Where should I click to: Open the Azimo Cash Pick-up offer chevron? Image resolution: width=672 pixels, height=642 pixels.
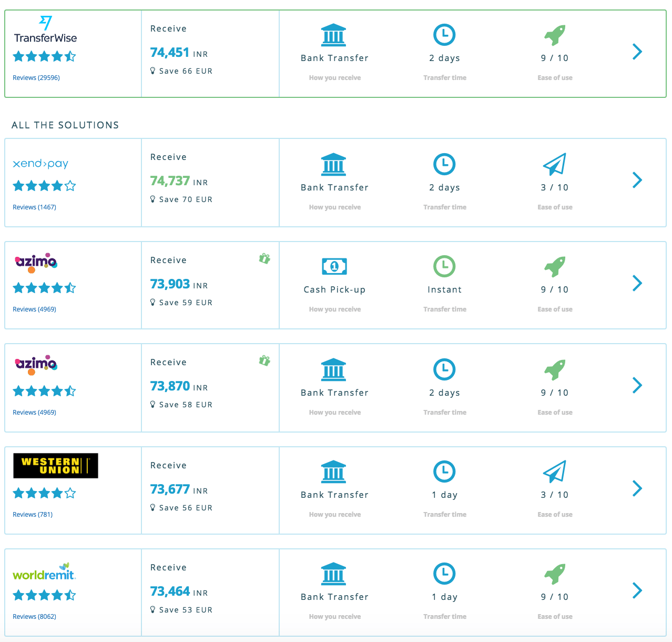click(637, 283)
